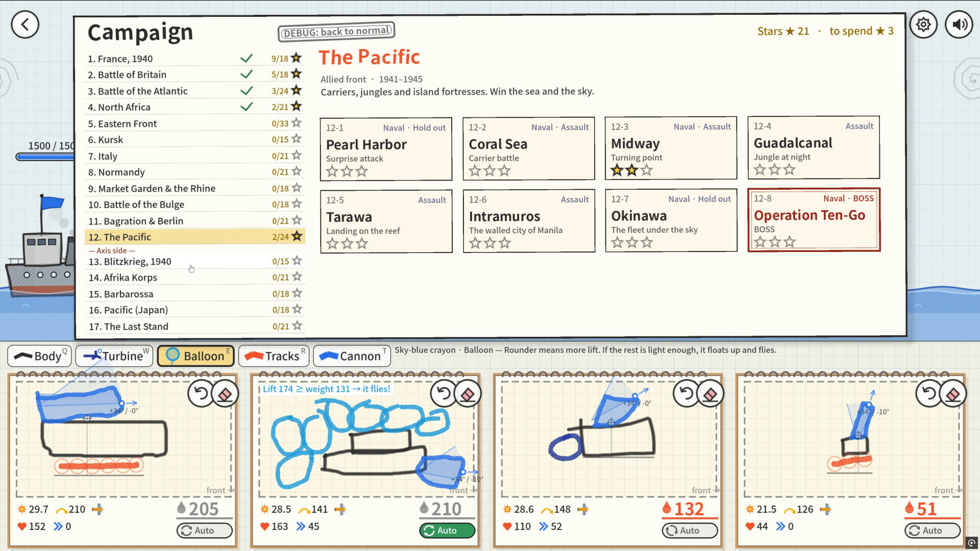Open the settings gear

tap(923, 24)
